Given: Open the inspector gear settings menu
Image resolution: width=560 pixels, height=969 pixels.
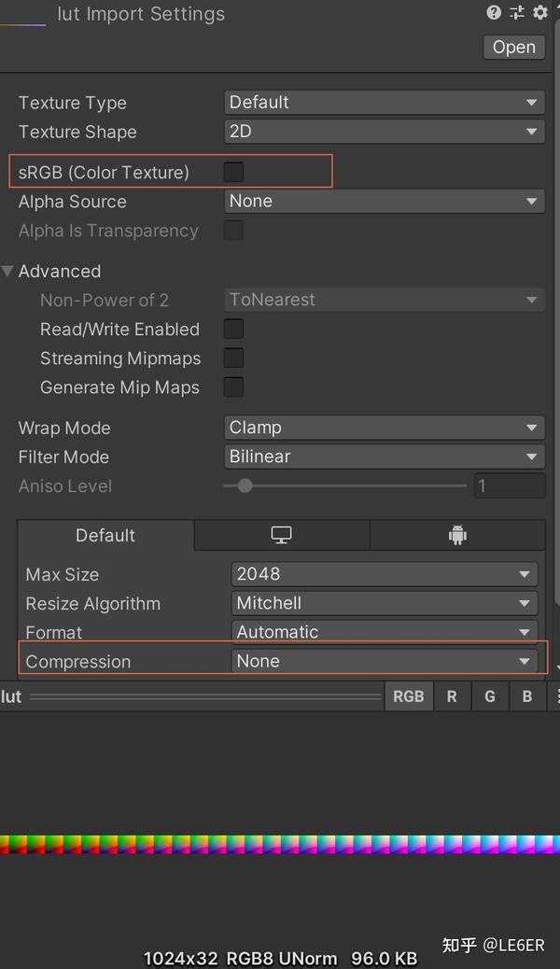Looking at the screenshot, I should (x=540, y=12).
